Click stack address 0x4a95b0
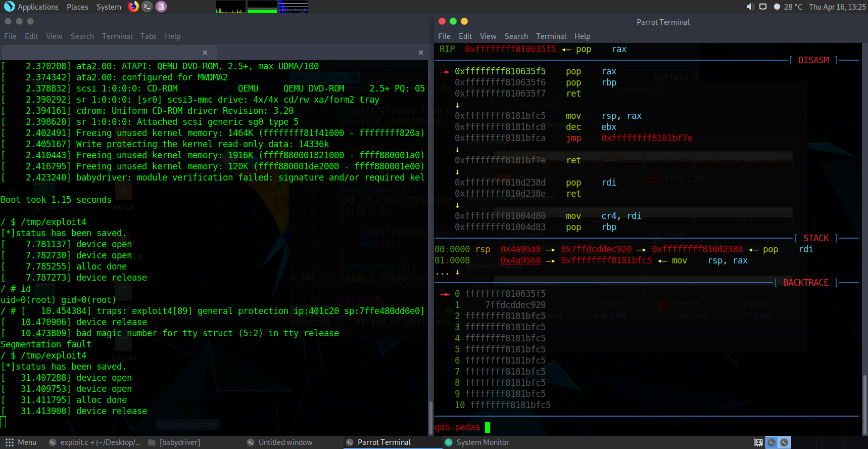 520,260
